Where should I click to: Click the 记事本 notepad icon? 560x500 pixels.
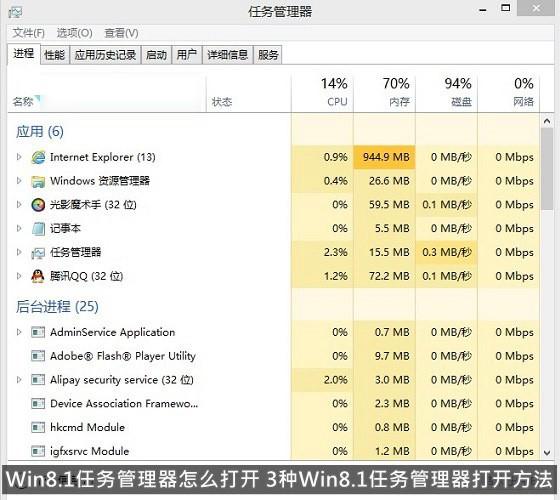[38, 229]
